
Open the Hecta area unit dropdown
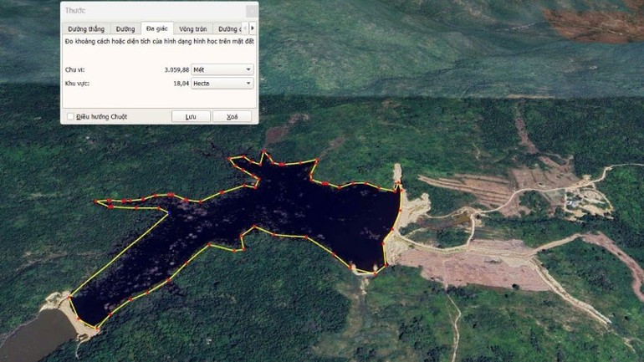tap(222, 84)
